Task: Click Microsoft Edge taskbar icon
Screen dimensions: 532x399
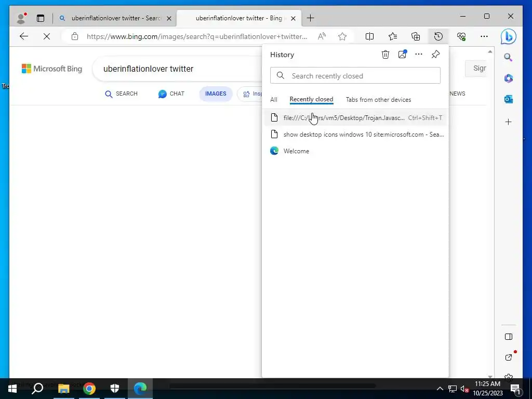Action: [140, 389]
